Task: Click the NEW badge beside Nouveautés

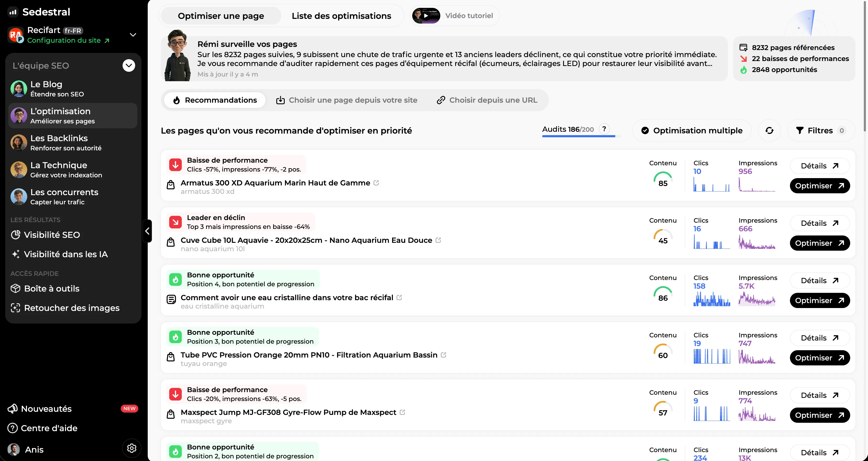Action: click(x=129, y=408)
